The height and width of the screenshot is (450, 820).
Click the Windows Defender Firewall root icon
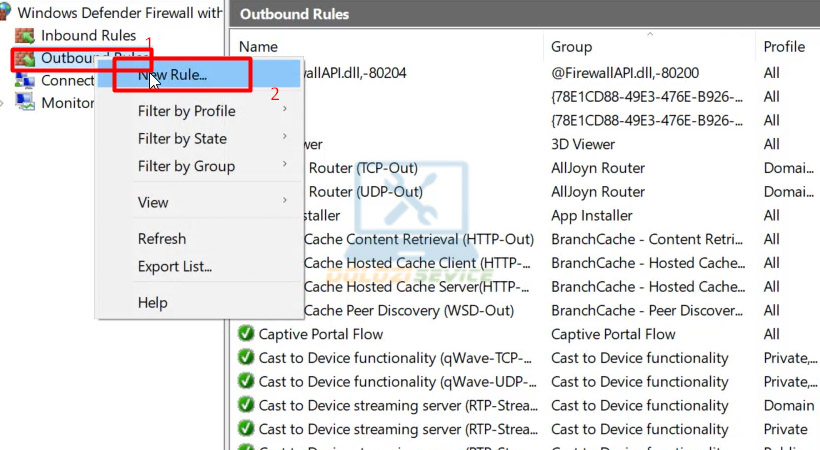click(x=6, y=13)
